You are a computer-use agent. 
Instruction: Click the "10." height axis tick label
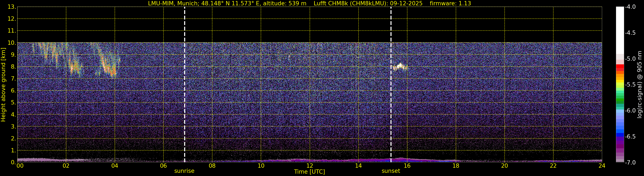[12, 43]
